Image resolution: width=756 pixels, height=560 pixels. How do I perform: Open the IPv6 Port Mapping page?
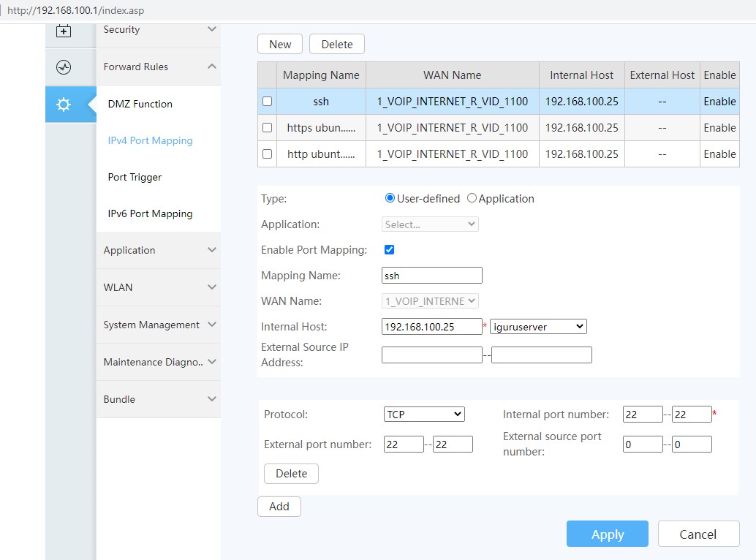coord(150,213)
